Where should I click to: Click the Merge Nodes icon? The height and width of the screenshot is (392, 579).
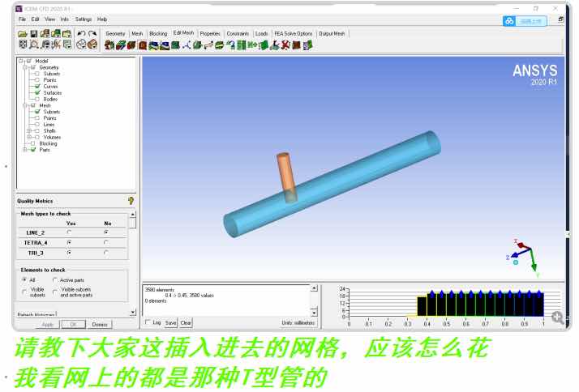(187, 45)
